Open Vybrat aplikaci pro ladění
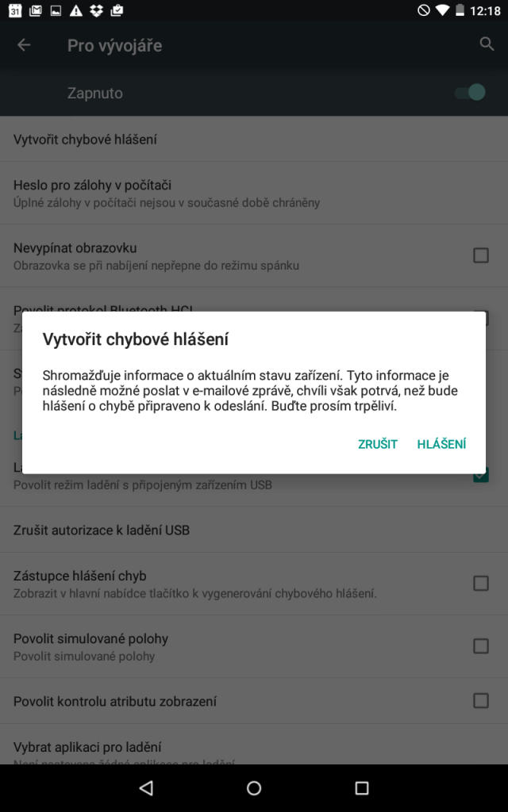 coord(254,748)
